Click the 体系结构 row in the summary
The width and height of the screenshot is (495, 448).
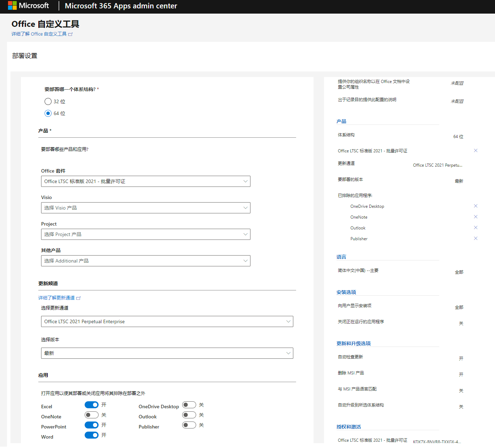(401, 135)
